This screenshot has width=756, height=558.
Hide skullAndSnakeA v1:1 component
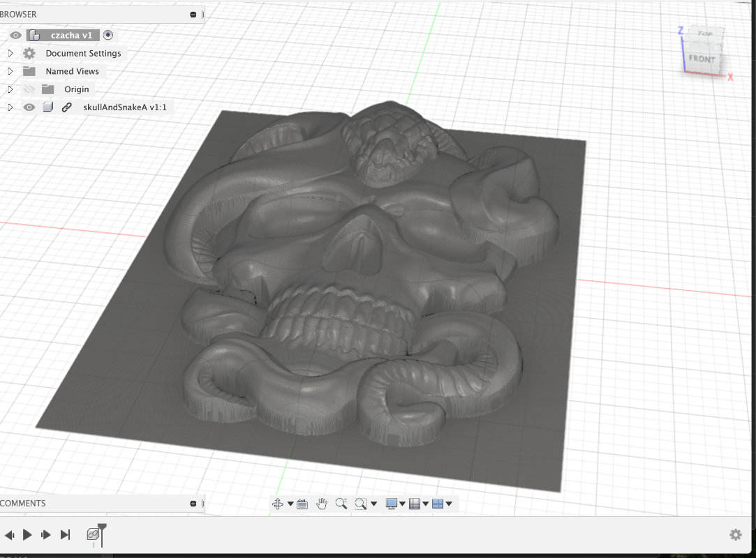(x=29, y=107)
